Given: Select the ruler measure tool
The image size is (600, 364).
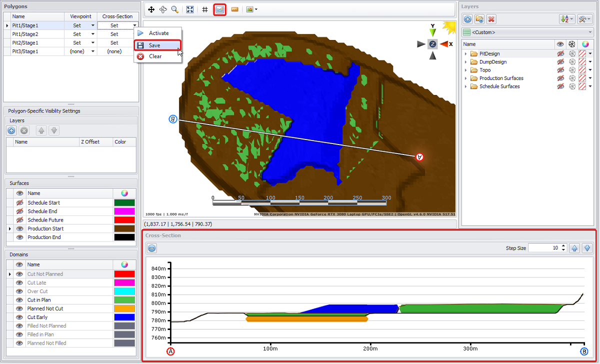Looking at the screenshot, I should tap(234, 9).
